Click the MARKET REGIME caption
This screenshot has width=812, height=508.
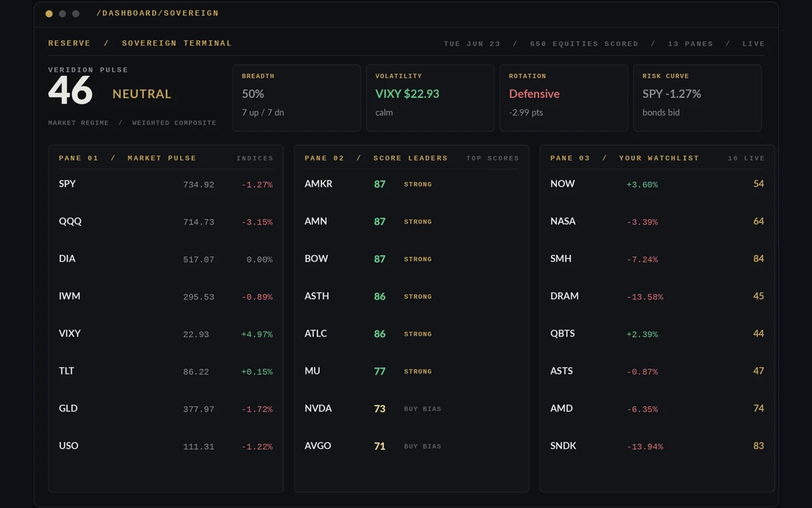[x=78, y=123]
